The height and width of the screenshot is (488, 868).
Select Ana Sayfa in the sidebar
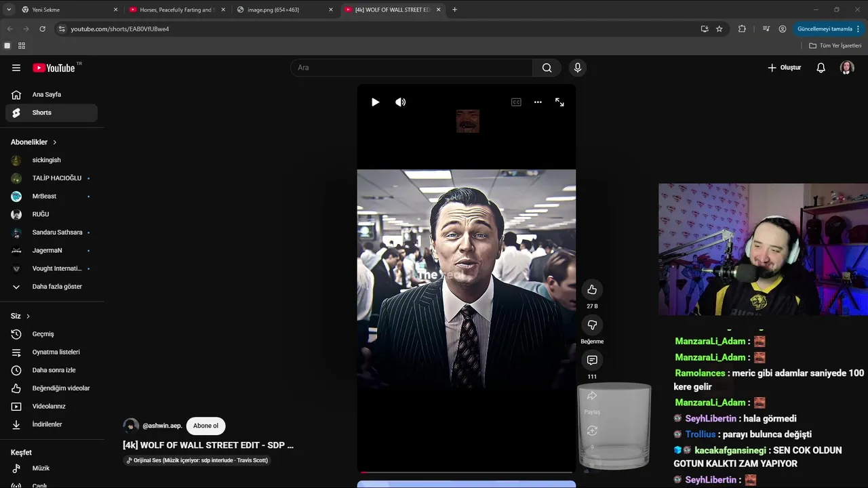[x=52, y=95]
